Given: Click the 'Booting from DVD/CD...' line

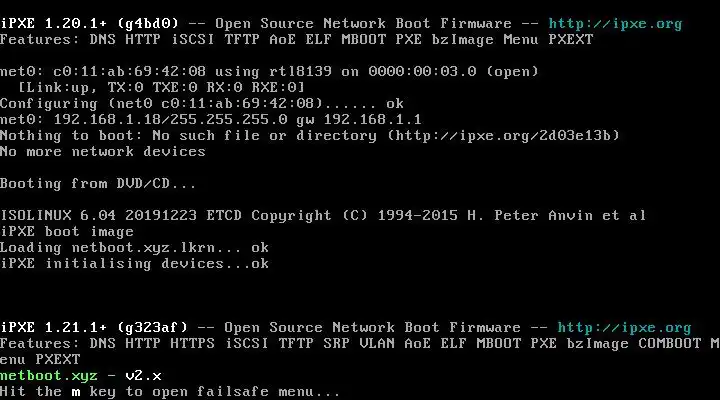Looking at the screenshot, I should click(x=98, y=183).
